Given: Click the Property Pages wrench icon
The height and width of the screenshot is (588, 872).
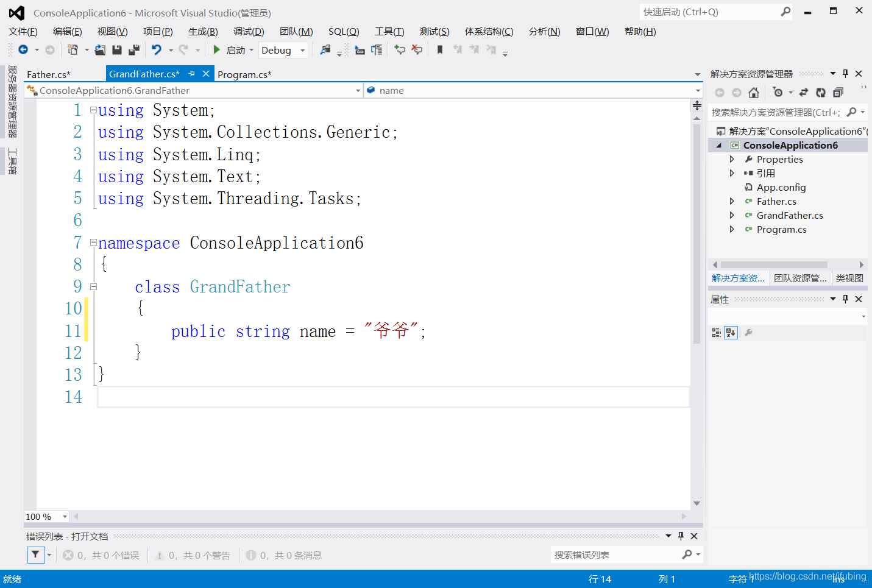Looking at the screenshot, I should (749, 333).
